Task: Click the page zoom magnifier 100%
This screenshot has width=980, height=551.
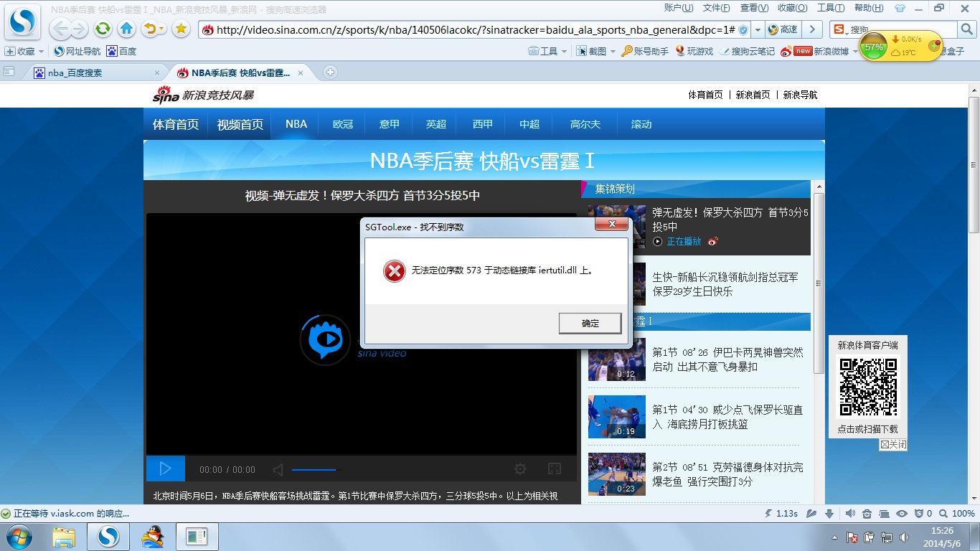Action: tap(958, 514)
